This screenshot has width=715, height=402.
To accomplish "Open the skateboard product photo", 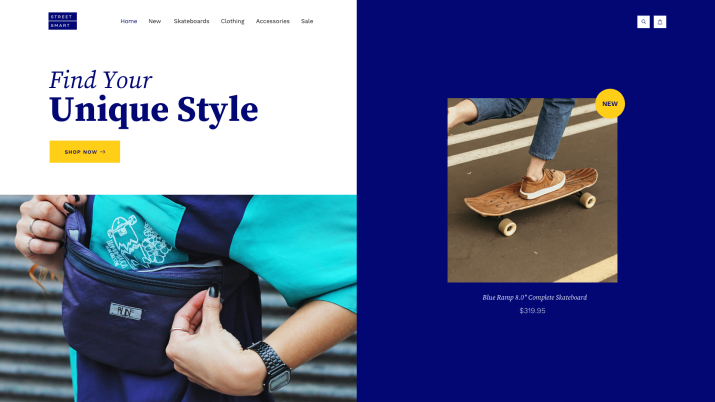I will pos(532,191).
